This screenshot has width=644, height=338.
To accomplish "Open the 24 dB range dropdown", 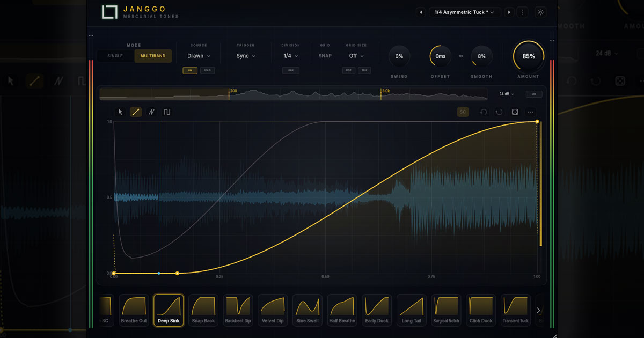I will pos(506,94).
